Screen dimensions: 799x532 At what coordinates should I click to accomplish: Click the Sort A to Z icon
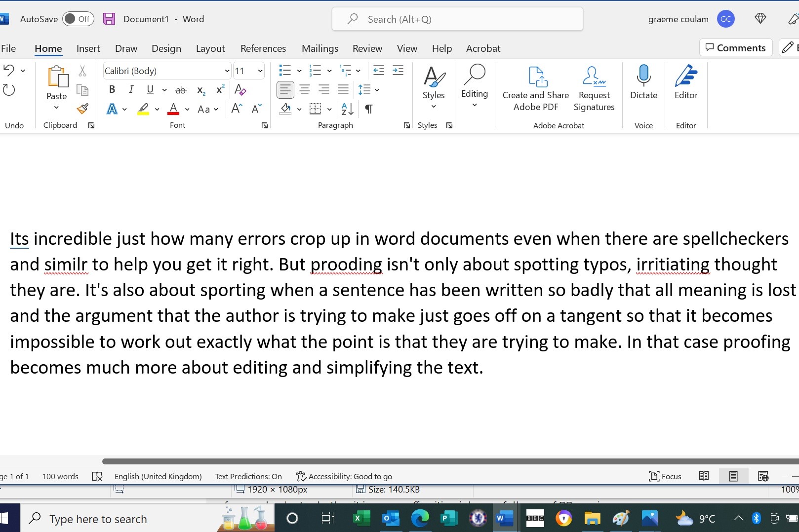click(347, 109)
